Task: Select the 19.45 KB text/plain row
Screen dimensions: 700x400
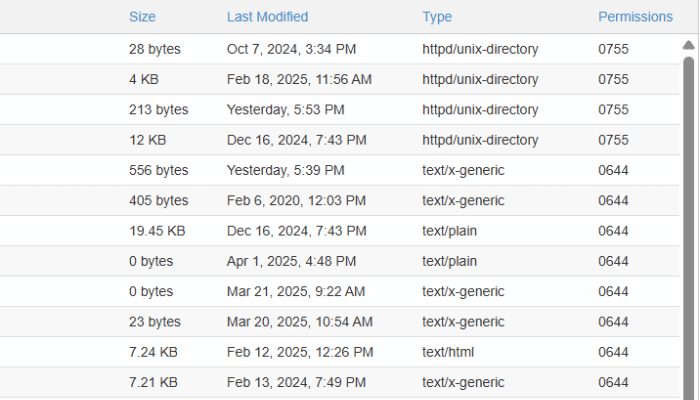Action: pos(157,231)
